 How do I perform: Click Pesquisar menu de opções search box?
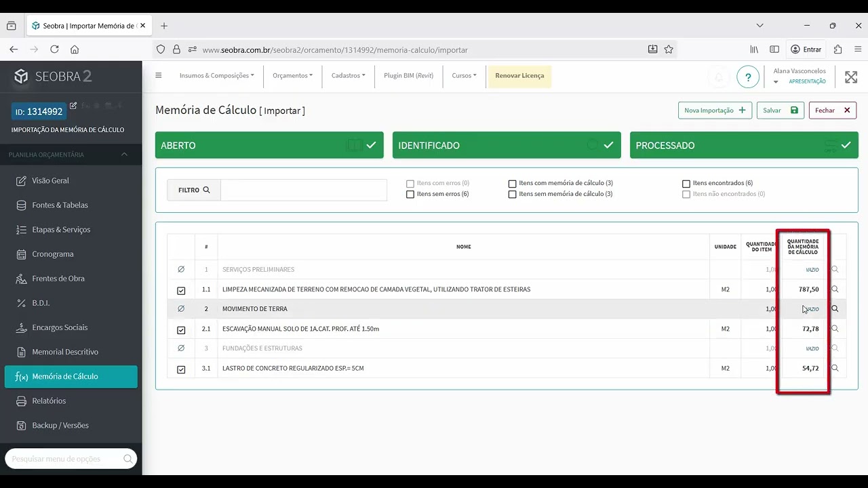point(71,459)
